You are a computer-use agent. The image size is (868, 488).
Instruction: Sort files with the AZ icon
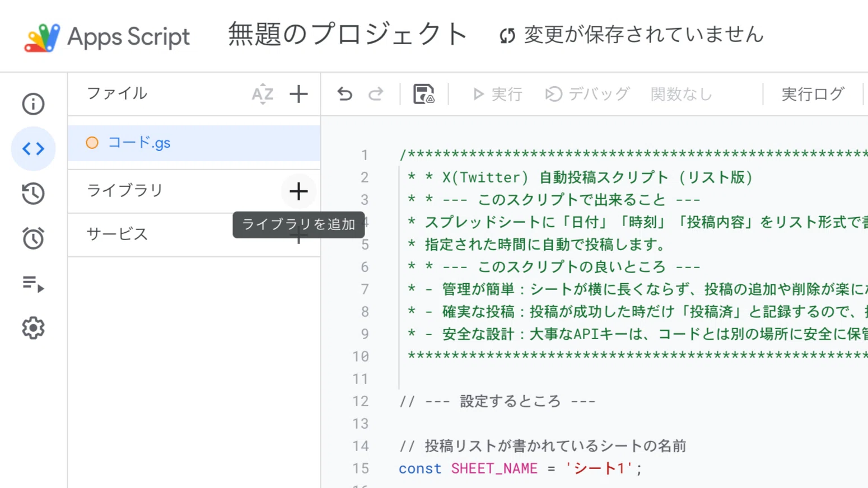coord(263,94)
